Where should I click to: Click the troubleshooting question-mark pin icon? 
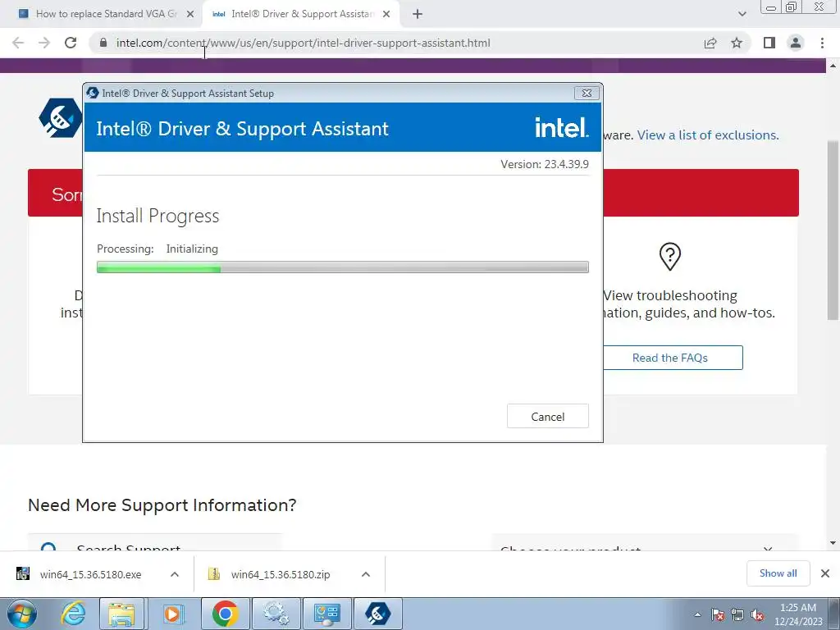[669, 257]
